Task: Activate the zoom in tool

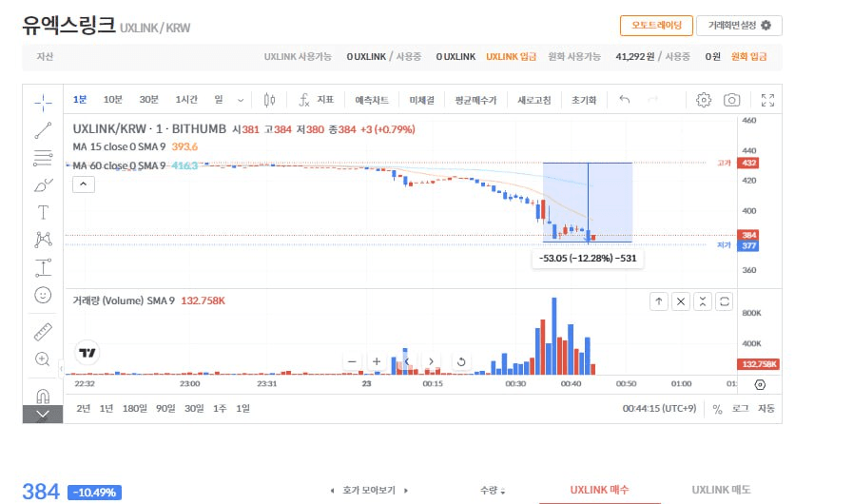Action: tap(43, 359)
